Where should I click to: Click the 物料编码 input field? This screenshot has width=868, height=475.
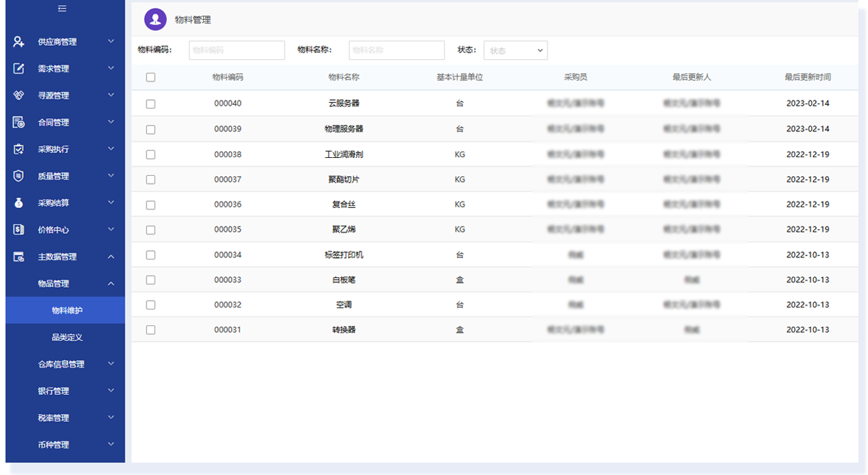237,50
